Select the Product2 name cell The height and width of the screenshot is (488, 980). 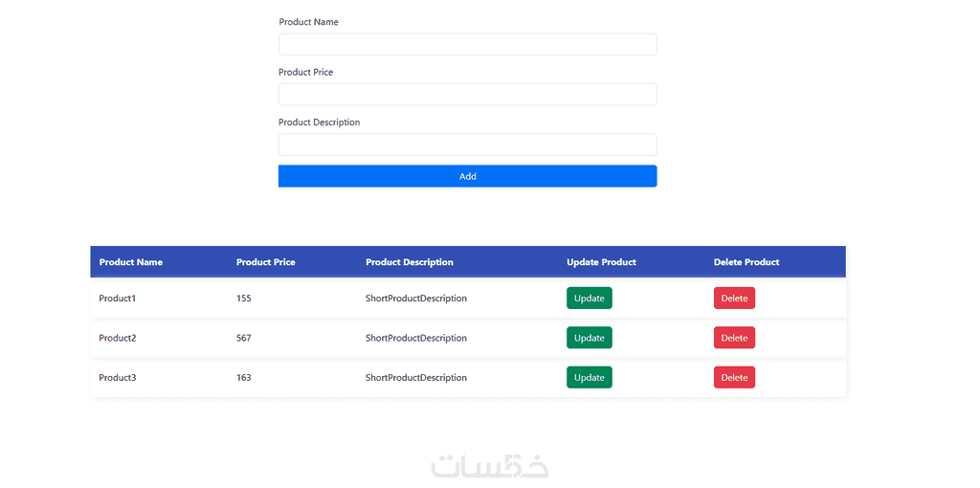[x=118, y=338]
